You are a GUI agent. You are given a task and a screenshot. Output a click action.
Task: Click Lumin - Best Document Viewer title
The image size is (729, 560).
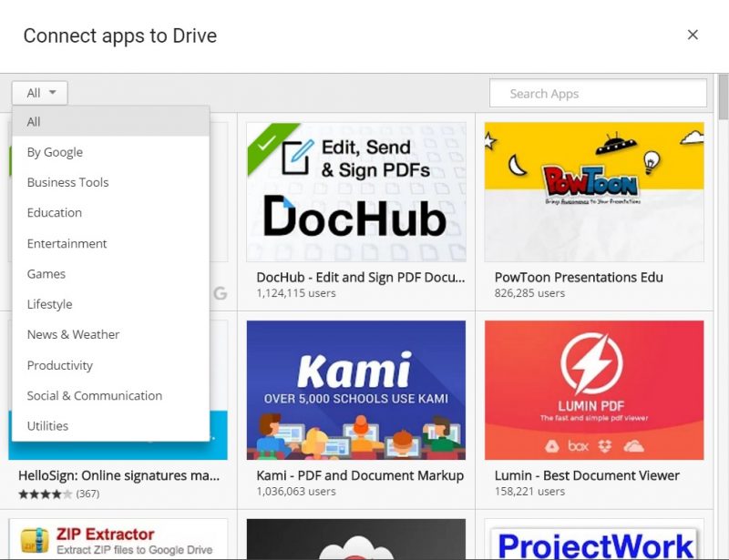587,475
